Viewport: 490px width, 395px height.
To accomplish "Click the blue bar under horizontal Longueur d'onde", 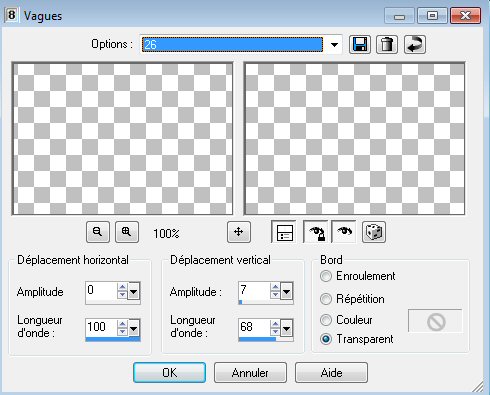I will tap(113, 339).
